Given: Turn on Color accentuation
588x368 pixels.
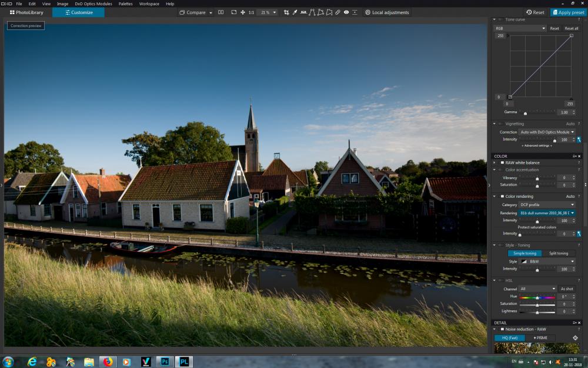Looking at the screenshot, I should pos(500,170).
